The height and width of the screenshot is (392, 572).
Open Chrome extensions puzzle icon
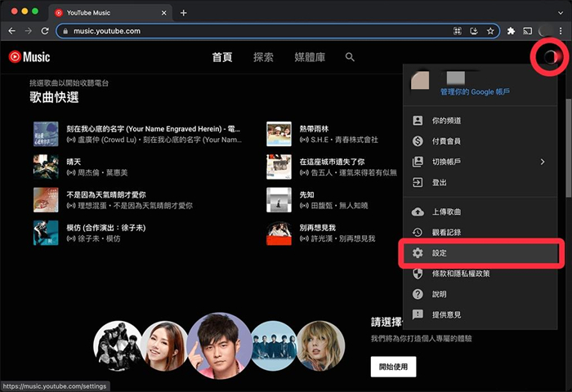point(512,31)
